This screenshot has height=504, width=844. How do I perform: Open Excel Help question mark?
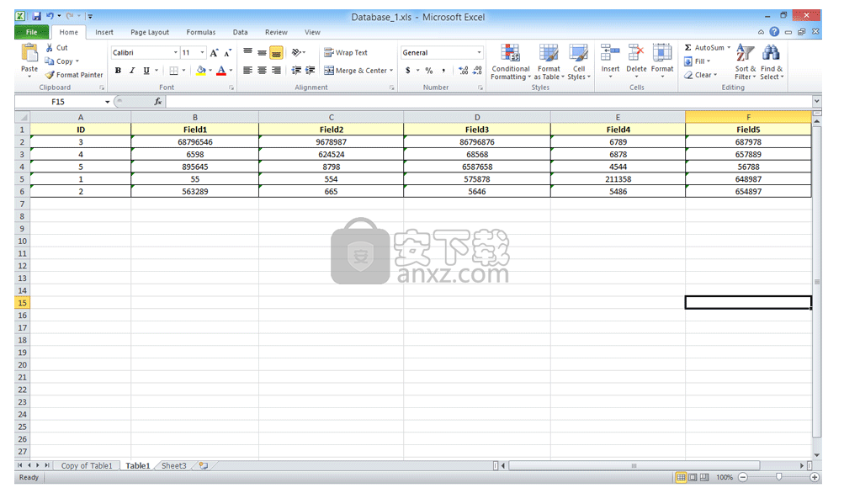tap(774, 32)
